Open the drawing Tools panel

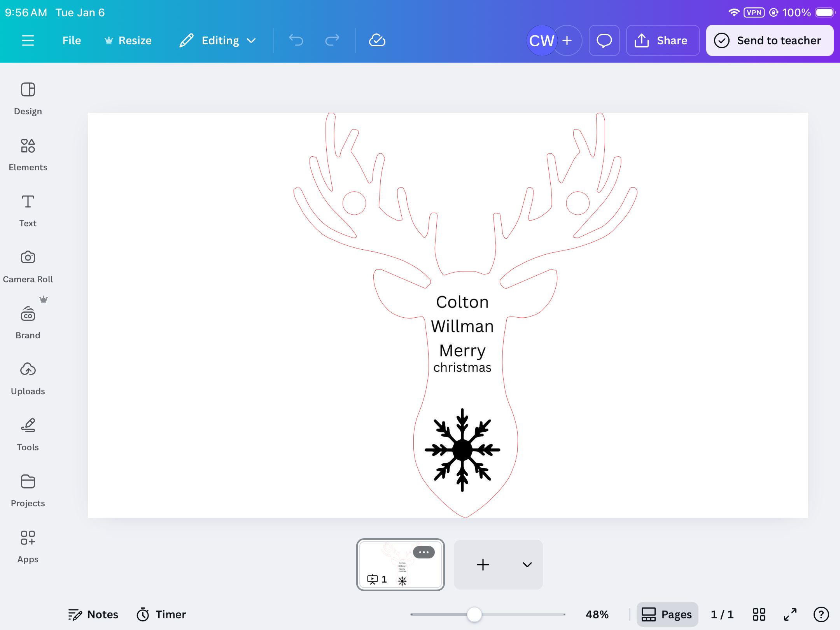(28, 435)
